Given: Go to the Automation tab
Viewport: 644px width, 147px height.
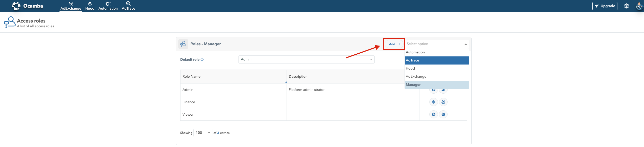Looking at the screenshot, I should [108, 6].
